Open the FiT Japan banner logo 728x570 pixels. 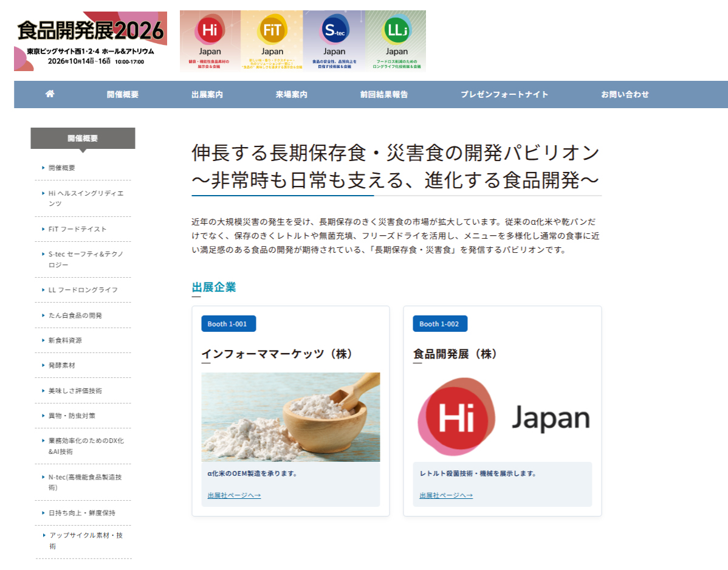click(x=272, y=41)
